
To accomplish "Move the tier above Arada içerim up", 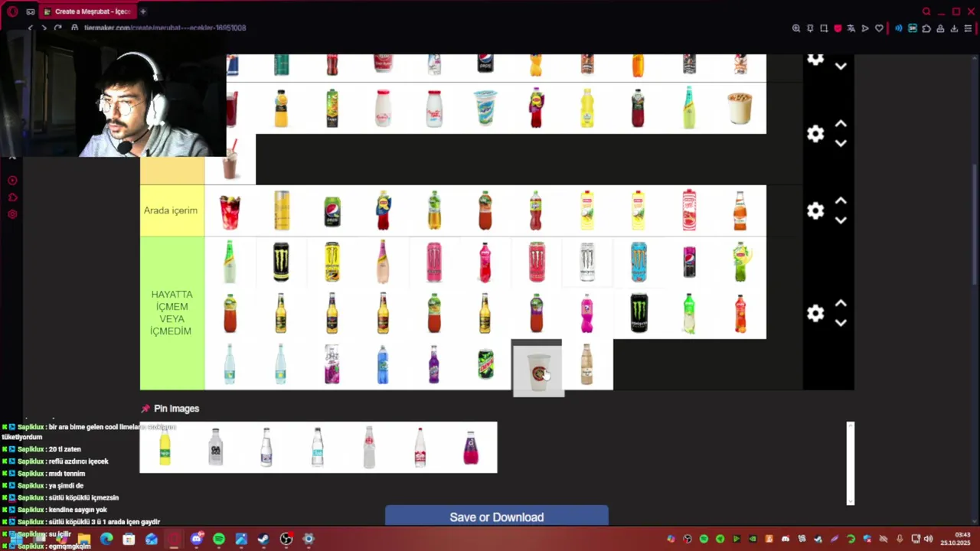I will pos(841,123).
